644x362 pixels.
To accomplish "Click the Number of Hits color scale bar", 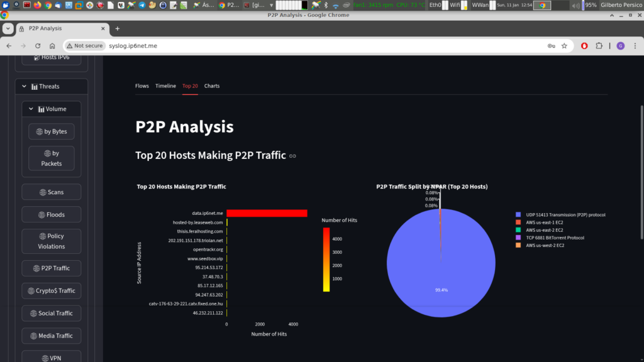I will (x=326, y=259).
